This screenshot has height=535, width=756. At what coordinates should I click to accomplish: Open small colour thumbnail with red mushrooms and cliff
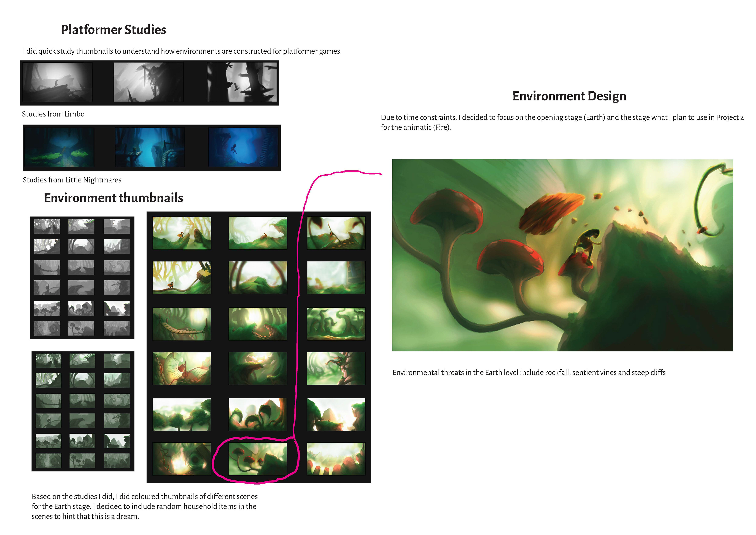(x=258, y=459)
